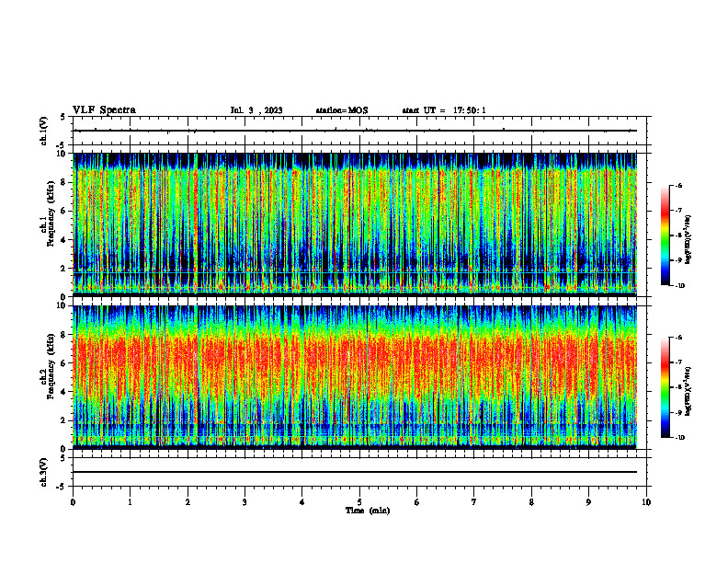Click the date text 'Jul 3, 2023'
The width and height of the screenshot is (728, 563).
256,110
